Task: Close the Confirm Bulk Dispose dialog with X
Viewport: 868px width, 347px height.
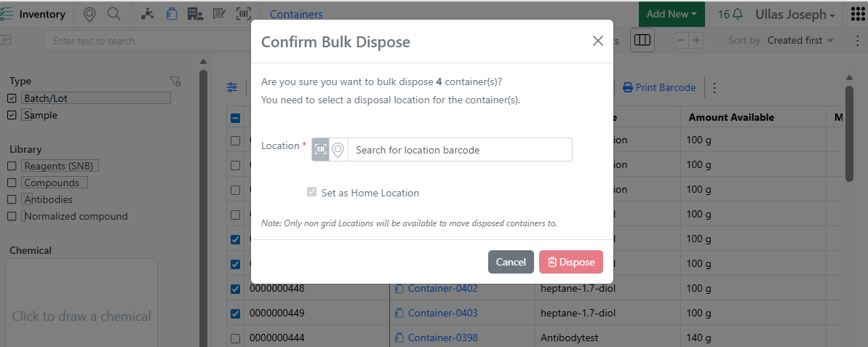Action: tap(598, 41)
